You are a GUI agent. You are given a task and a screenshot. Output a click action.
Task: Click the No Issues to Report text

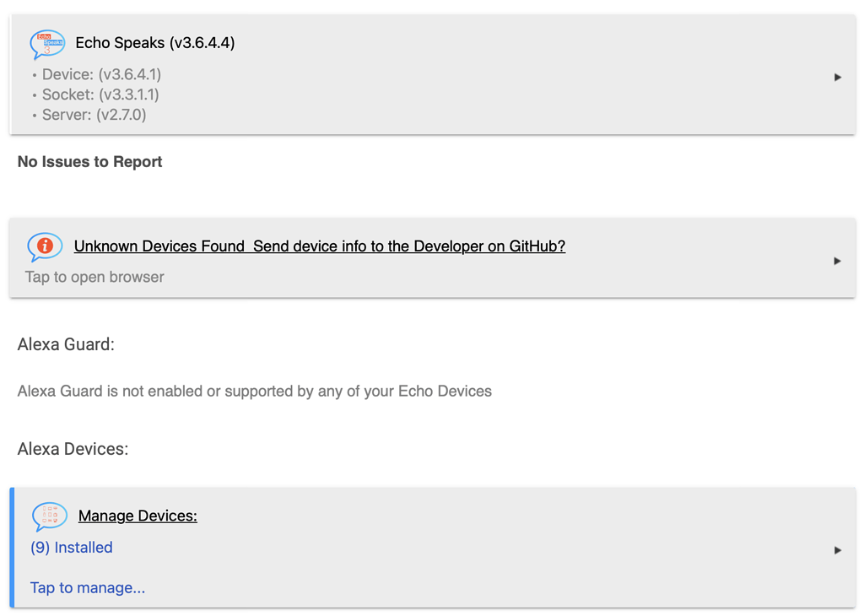(x=89, y=162)
